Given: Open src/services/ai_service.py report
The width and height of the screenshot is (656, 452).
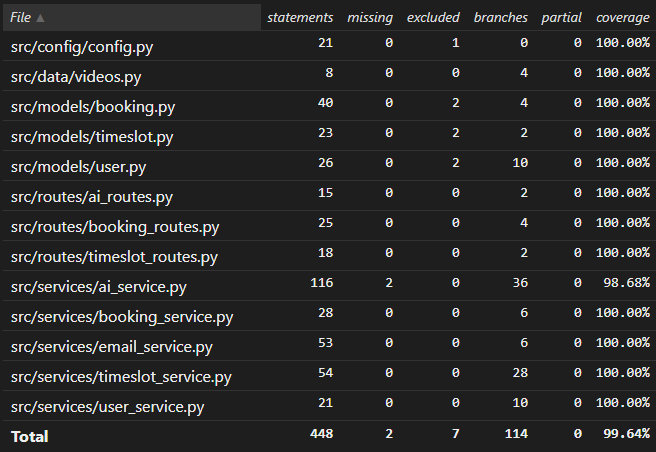Looking at the screenshot, I should [97, 287].
